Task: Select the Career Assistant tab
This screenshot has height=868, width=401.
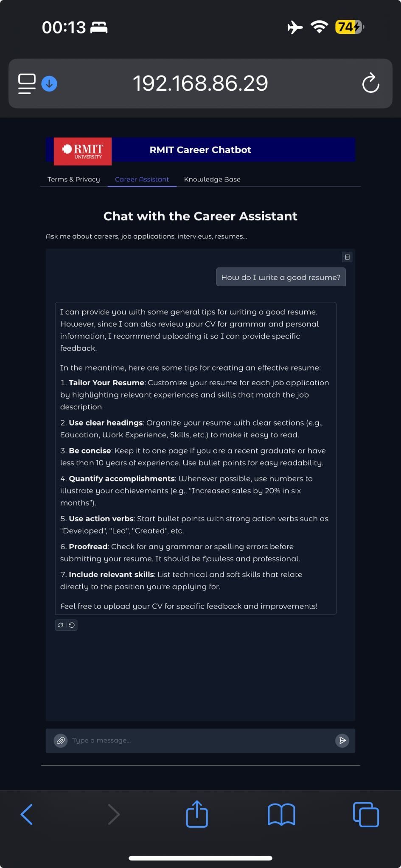Action: tap(142, 179)
